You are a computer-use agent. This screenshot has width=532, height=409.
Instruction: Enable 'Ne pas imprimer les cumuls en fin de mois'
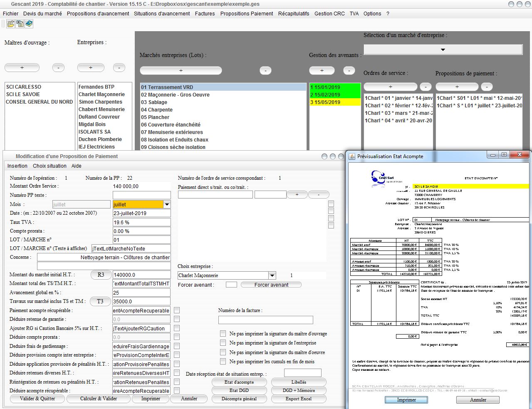(223, 362)
